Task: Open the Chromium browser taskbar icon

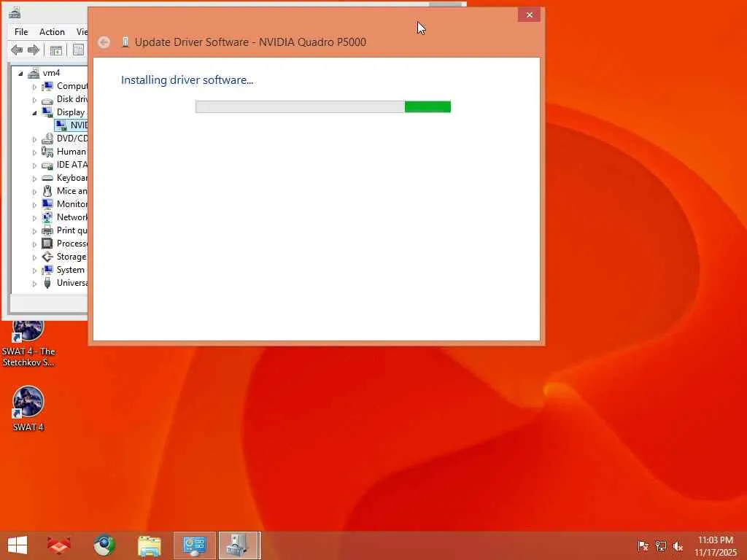Action: click(104, 545)
